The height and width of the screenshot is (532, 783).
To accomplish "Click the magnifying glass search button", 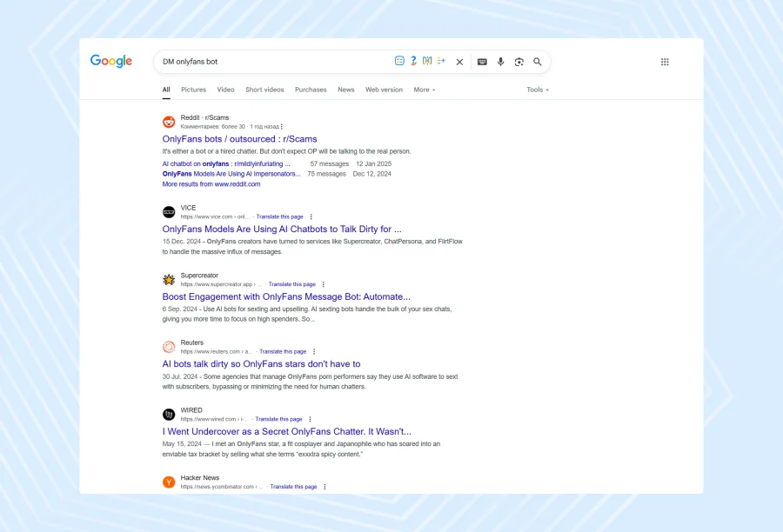I will pos(538,62).
